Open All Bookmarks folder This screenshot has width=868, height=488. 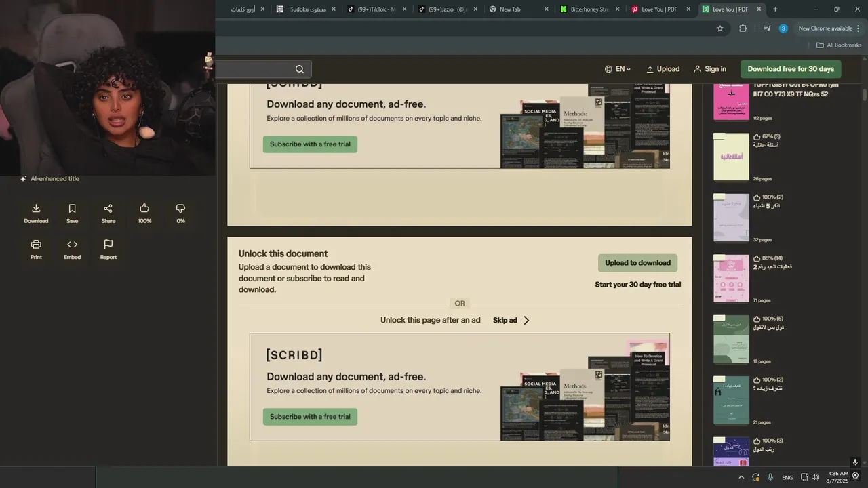838,45
